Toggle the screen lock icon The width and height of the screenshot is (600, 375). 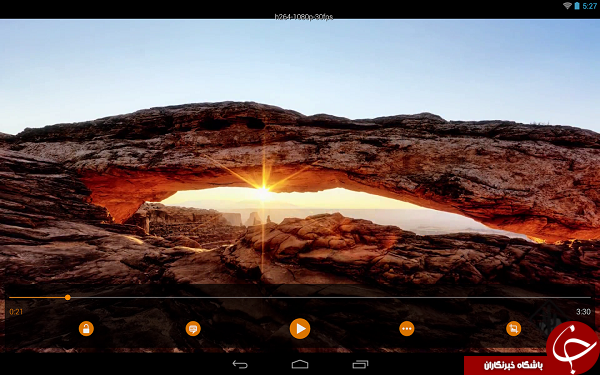click(86, 328)
